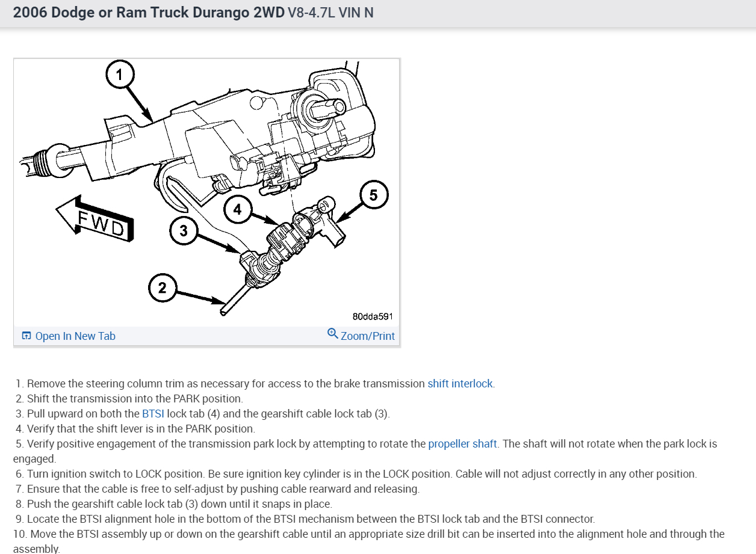The image size is (756, 554).
Task: Click step 4 'Verify that the shift lever is in the PARK position'
Action: (135, 429)
